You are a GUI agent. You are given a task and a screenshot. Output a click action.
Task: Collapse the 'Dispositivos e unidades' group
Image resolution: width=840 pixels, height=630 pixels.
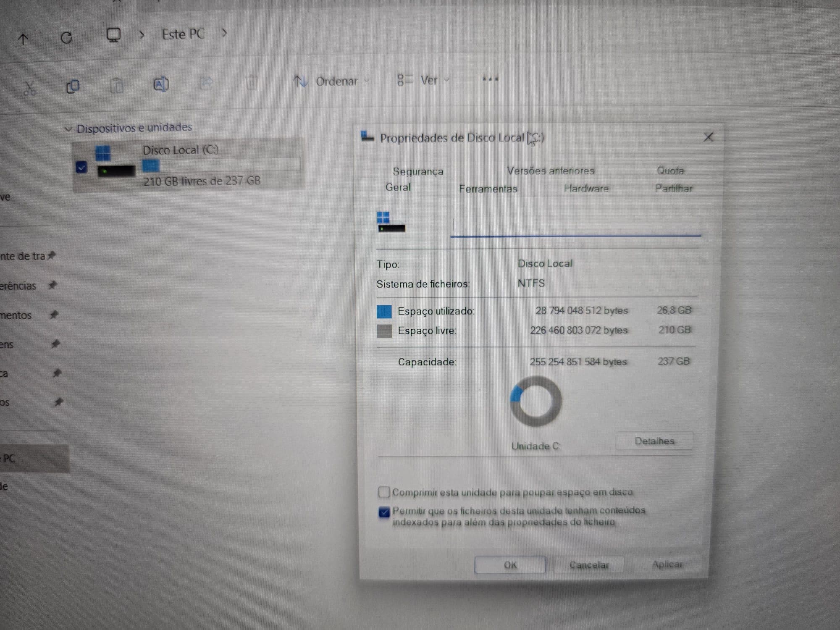click(68, 129)
